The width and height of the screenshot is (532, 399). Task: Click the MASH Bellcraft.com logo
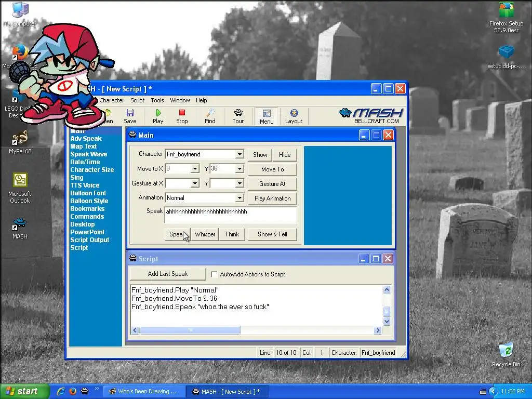pos(371,116)
